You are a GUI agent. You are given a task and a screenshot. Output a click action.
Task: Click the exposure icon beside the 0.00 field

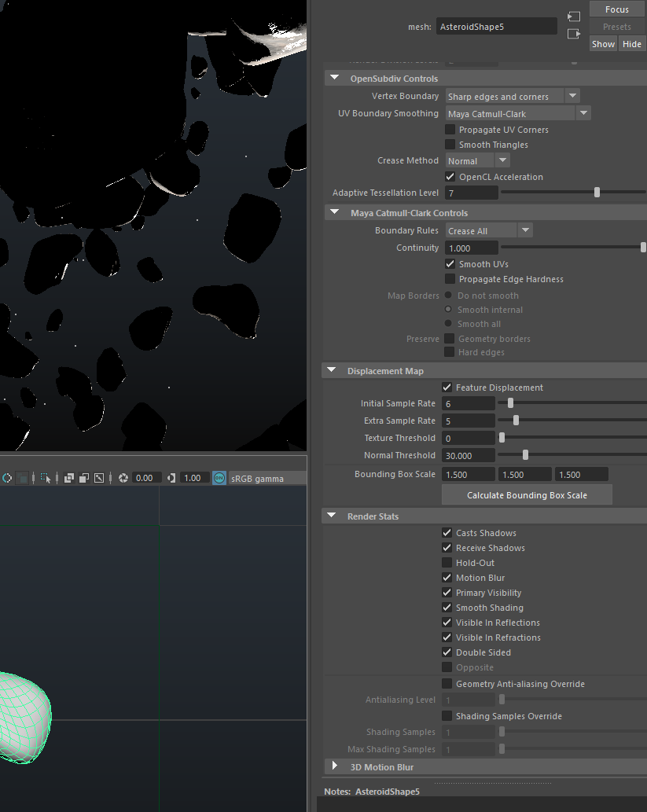(x=123, y=478)
